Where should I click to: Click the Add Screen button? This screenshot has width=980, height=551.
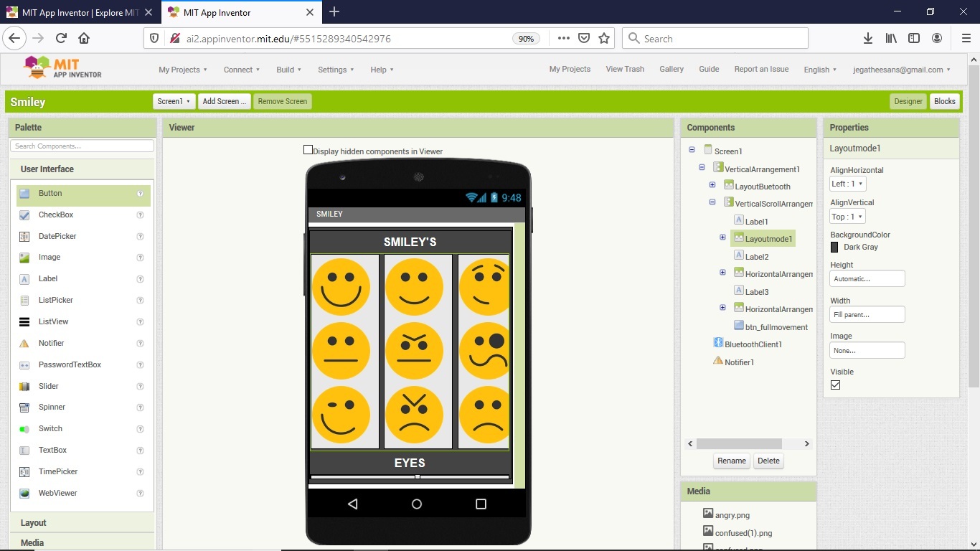click(x=225, y=101)
